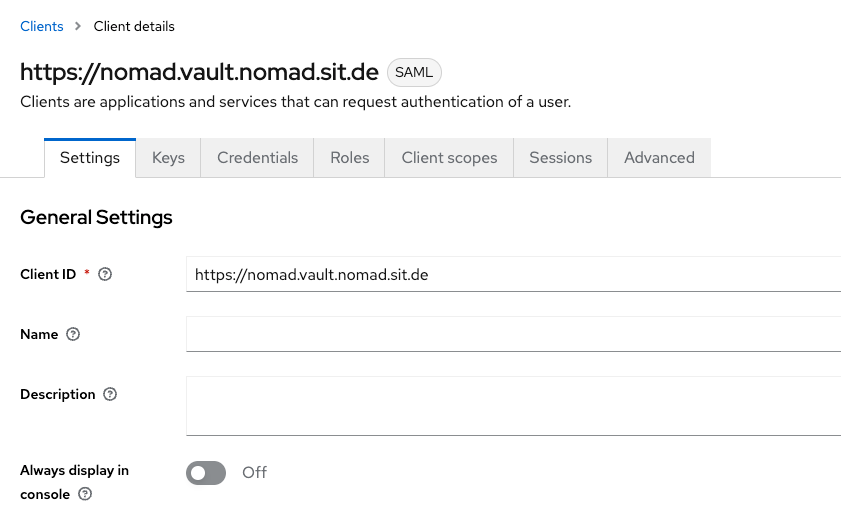
Task: Switch to the Settings tab
Action: (90, 158)
